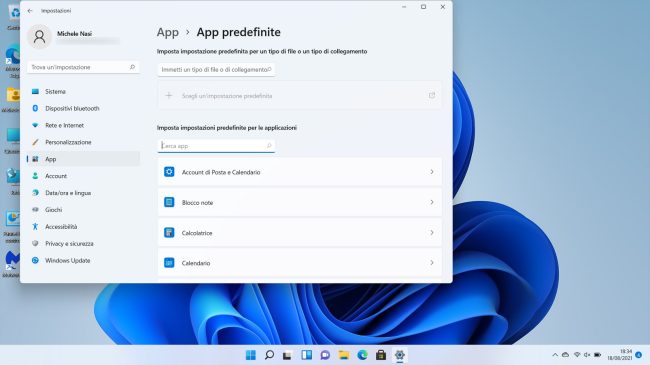Click the Sistema monitor icon
Viewport: 650px width, 365px height.
click(x=35, y=91)
